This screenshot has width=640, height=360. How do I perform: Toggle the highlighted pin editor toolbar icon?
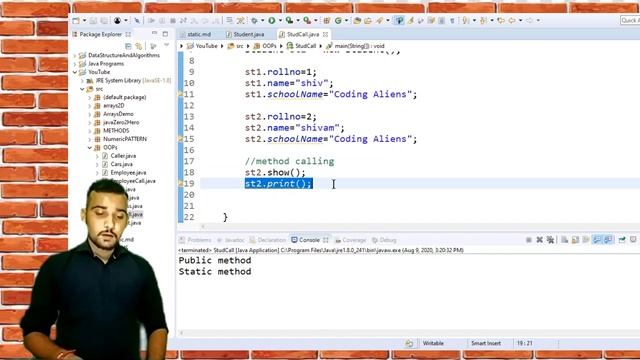399,20
